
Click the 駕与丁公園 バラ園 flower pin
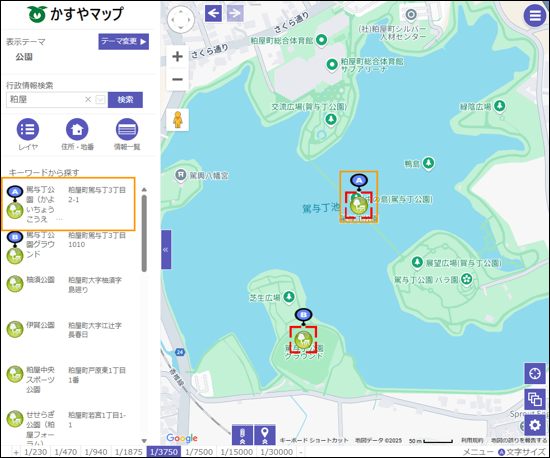coord(466,279)
